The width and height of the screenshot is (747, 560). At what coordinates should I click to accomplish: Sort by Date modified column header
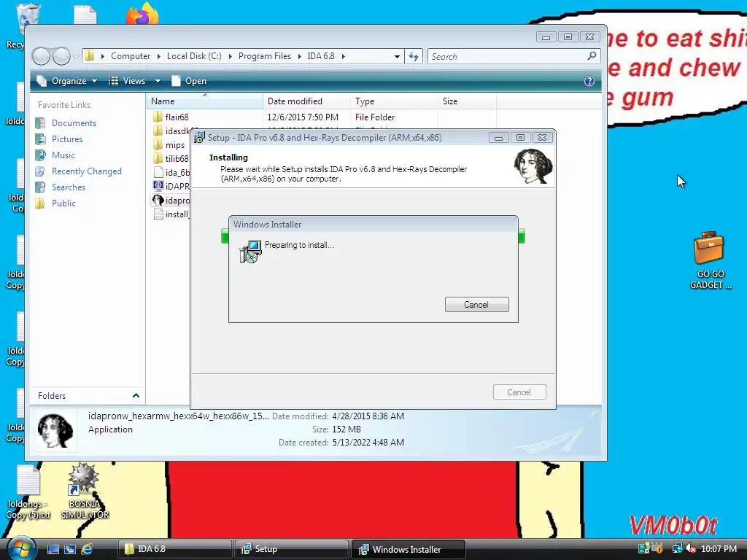click(307, 101)
